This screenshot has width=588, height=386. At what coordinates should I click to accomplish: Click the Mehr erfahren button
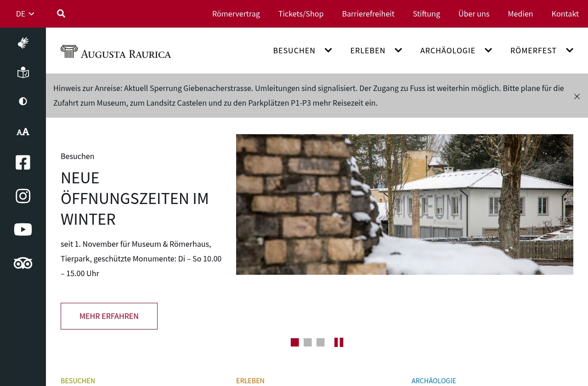tap(109, 316)
